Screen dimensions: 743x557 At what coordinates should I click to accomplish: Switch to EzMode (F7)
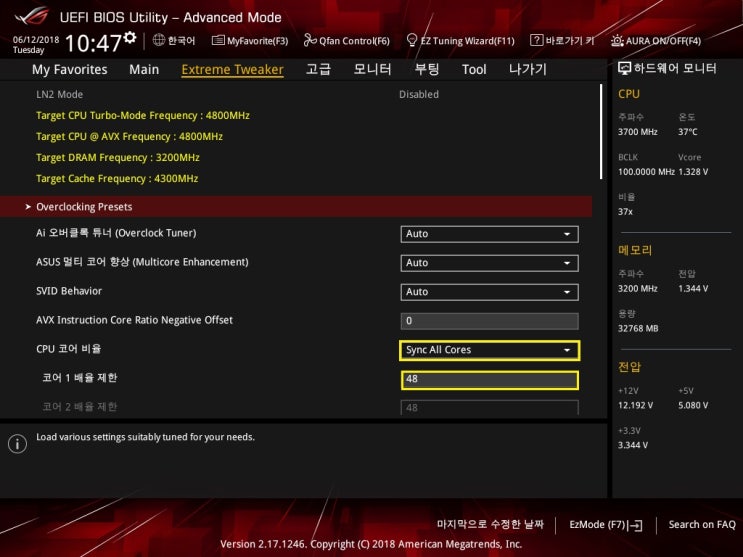606,524
